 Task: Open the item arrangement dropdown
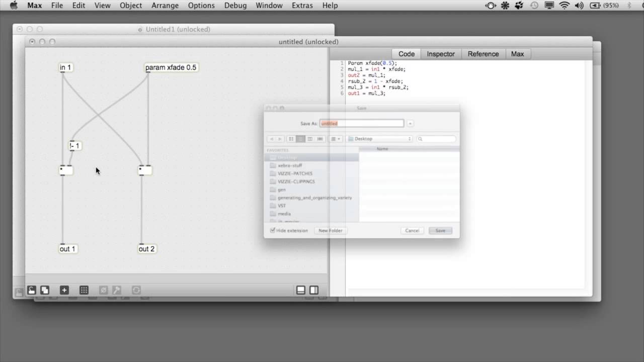(335, 139)
